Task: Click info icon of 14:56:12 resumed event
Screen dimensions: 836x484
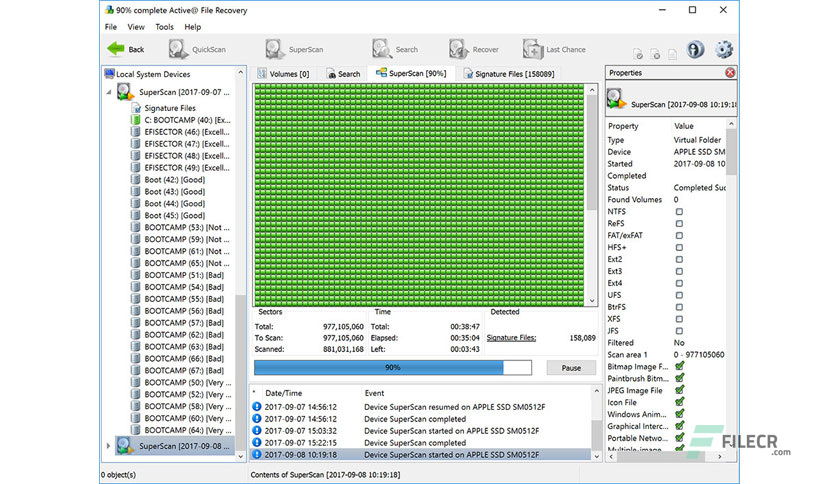Action: coord(256,407)
